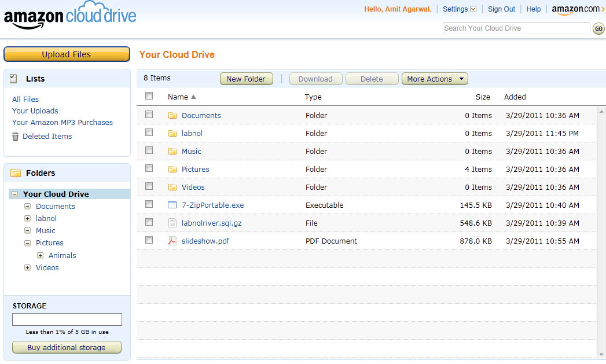Open the slideshow.pdf file link
The height and width of the screenshot is (364, 606).
pos(205,241)
